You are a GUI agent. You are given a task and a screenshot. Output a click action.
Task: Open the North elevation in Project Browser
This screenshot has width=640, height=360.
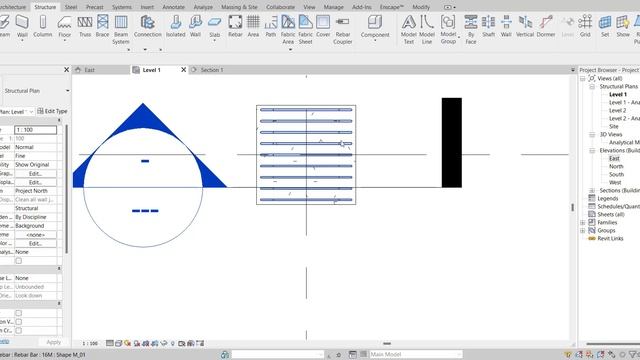(616, 167)
